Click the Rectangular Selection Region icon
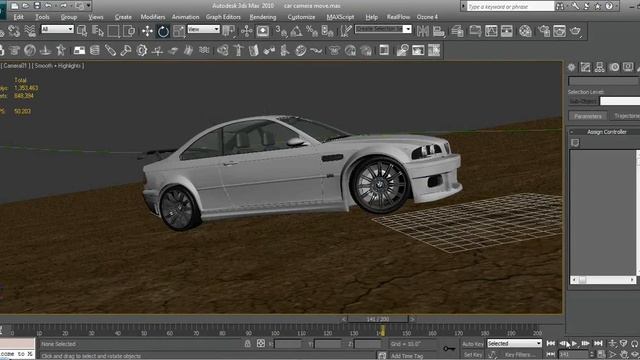This screenshot has height=360, width=640. [x=113, y=31]
